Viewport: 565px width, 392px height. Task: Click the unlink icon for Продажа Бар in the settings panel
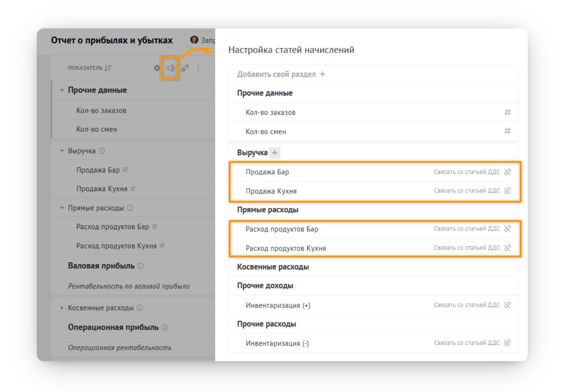click(x=507, y=172)
